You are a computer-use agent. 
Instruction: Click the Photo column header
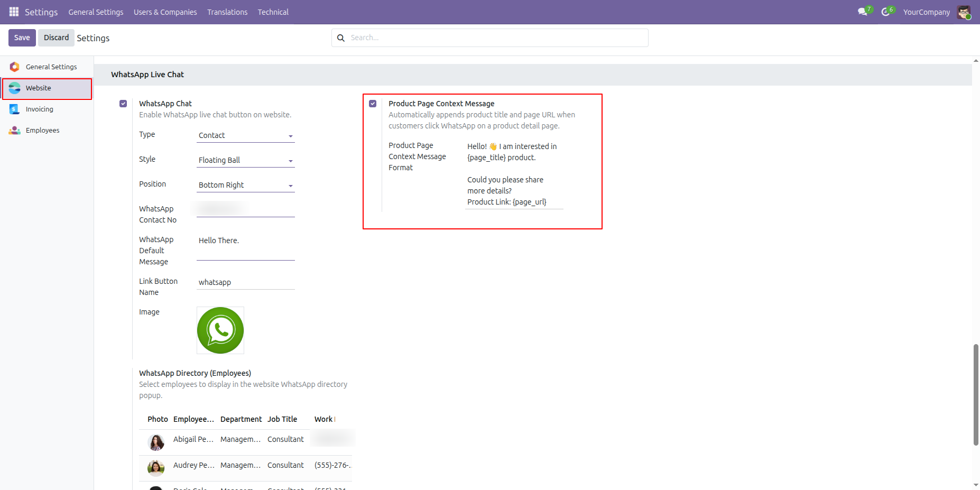[x=158, y=419]
